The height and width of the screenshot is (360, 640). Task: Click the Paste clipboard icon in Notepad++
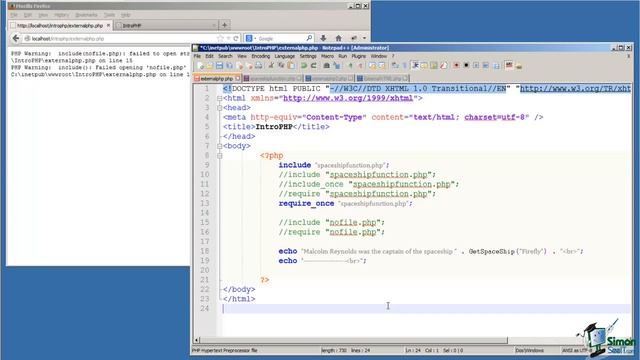[291, 66]
